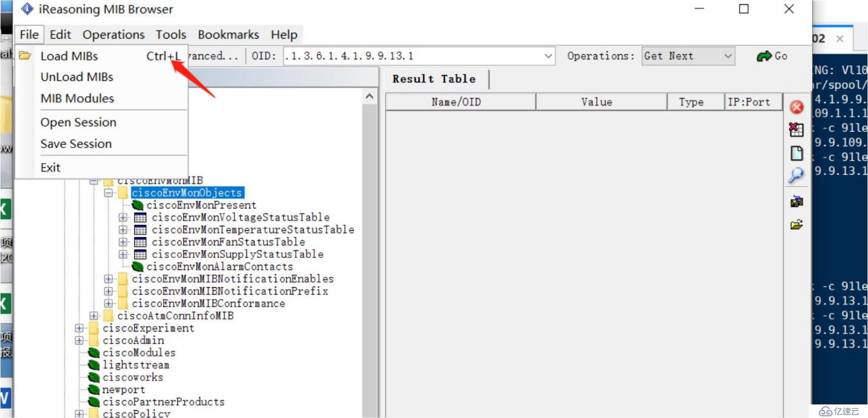Viewport: 868px width, 418px height.
Task: Open the Bookmarks menu
Action: [228, 35]
